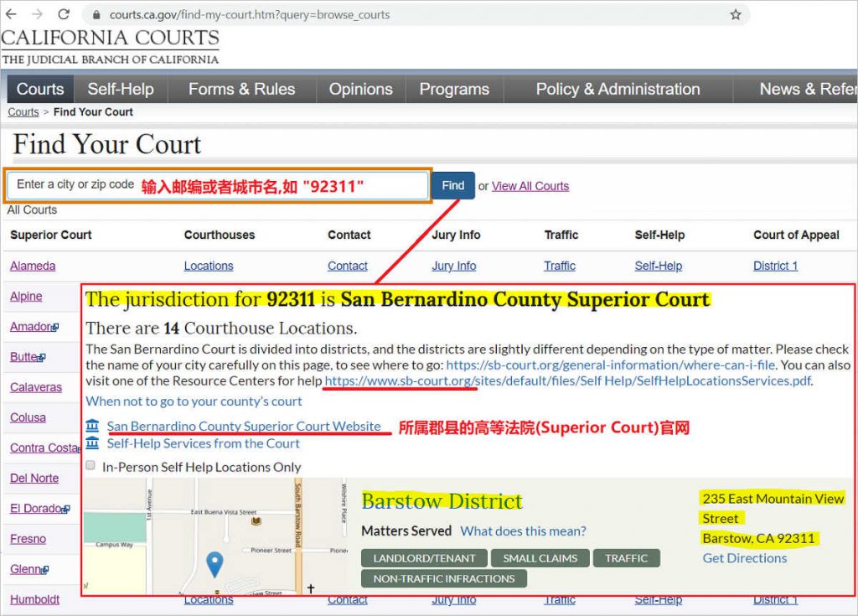
Task: Open the Del Norte court link
Action: click(34, 478)
